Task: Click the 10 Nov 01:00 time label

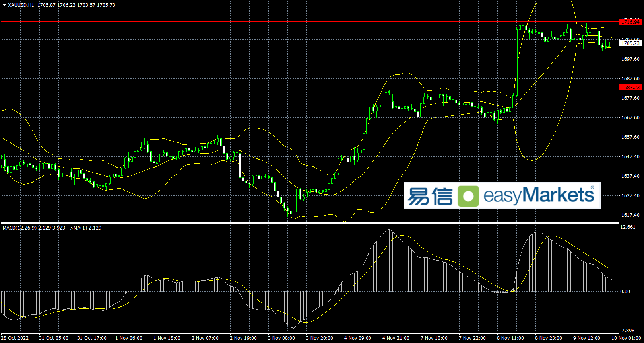Action: [x=627, y=338]
